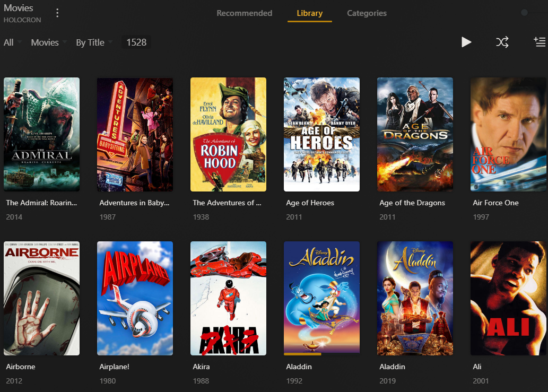Open the Air Force One poster
This screenshot has height=392, width=548.
pyautogui.click(x=509, y=135)
